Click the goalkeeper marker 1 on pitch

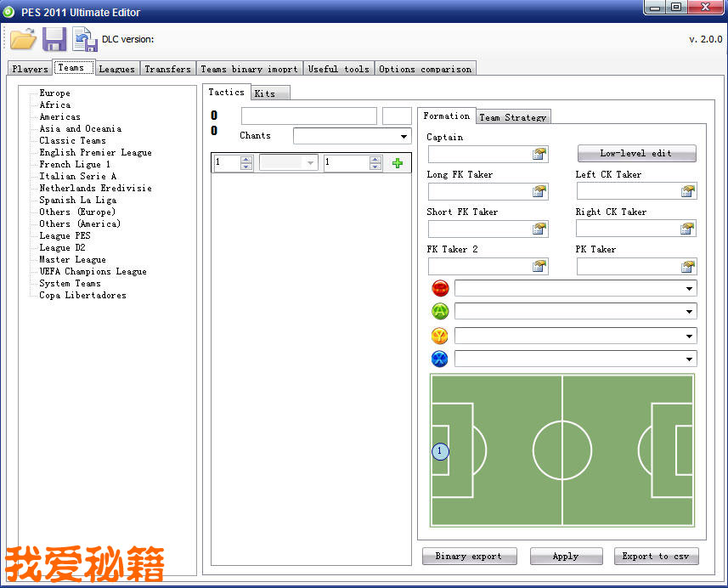click(x=440, y=451)
